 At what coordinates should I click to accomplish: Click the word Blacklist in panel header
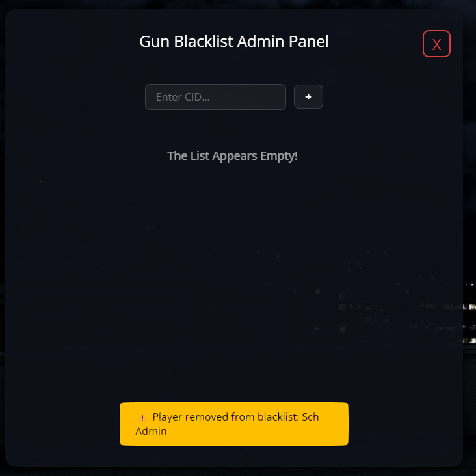click(x=204, y=41)
